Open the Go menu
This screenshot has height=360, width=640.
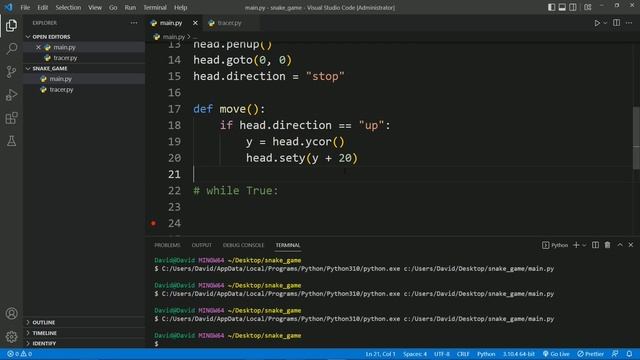[113, 7]
